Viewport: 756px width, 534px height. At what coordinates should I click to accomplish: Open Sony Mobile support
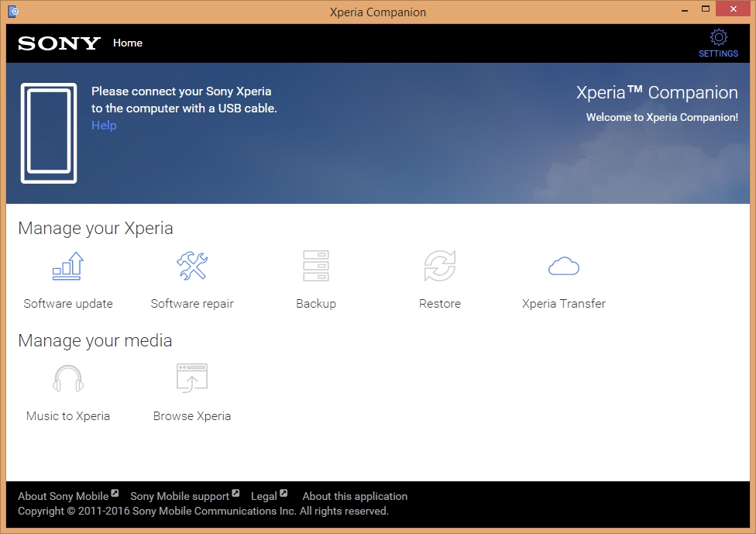pos(180,496)
